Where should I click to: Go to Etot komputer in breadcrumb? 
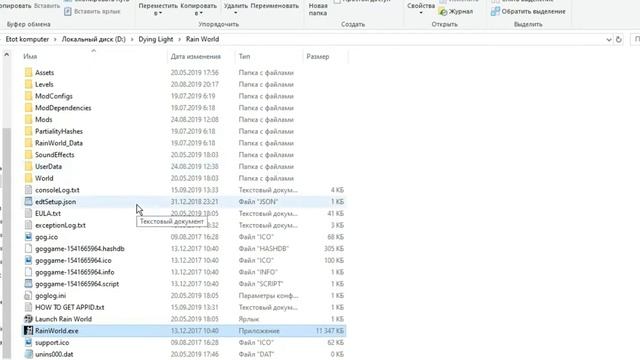click(27, 39)
